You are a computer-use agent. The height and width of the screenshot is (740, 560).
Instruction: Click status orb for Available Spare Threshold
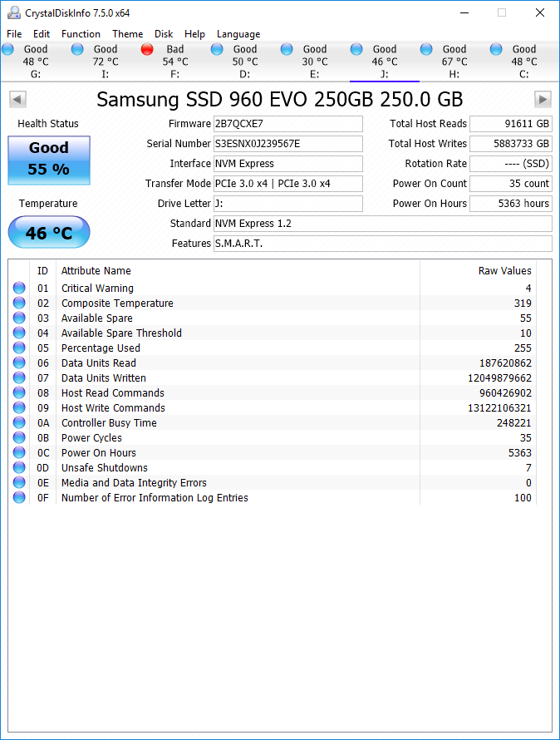[x=19, y=333]
